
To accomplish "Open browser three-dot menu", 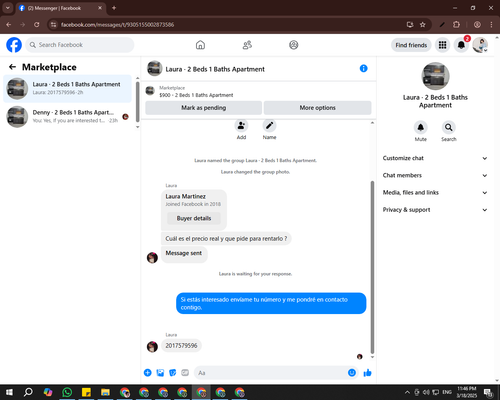I will click(x=491, y=25).
